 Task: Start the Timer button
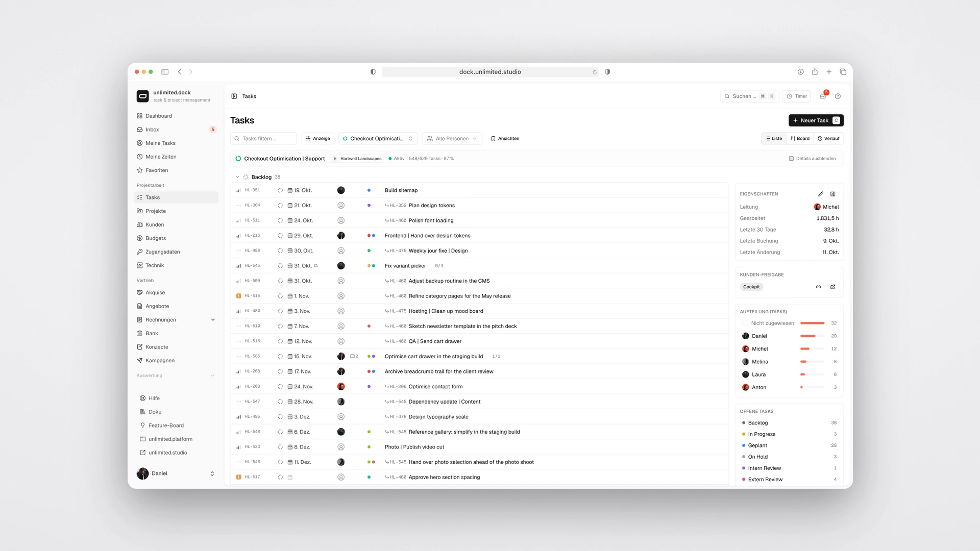coord(797,96)
